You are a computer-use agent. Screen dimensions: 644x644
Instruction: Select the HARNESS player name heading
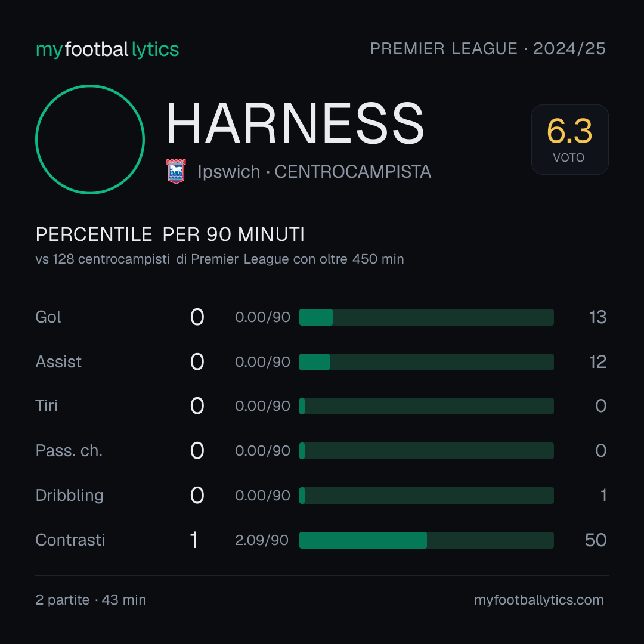click(x=295, y=123)
